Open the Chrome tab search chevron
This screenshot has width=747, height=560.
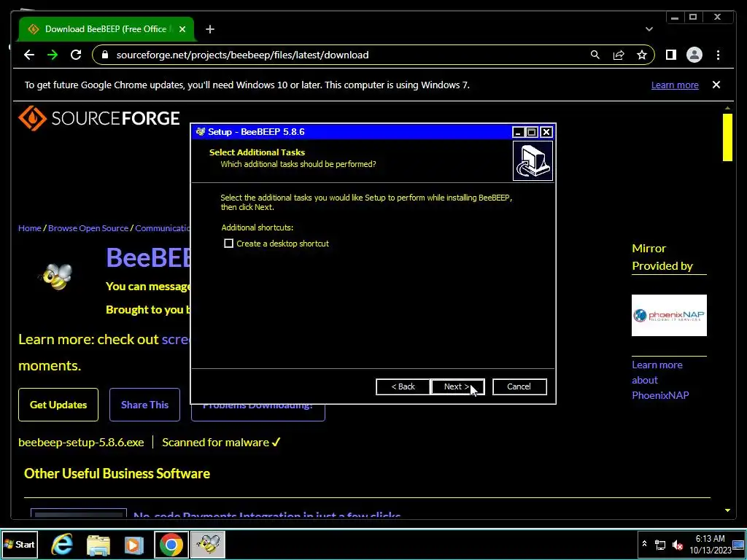pos(649,29)
